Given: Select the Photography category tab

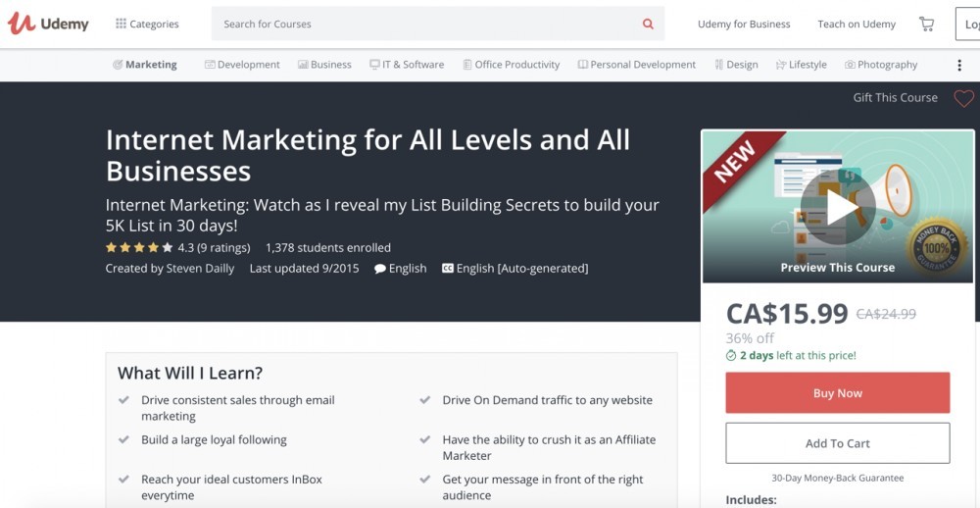Looking at the screenshot, I should [x=881, y=65].
